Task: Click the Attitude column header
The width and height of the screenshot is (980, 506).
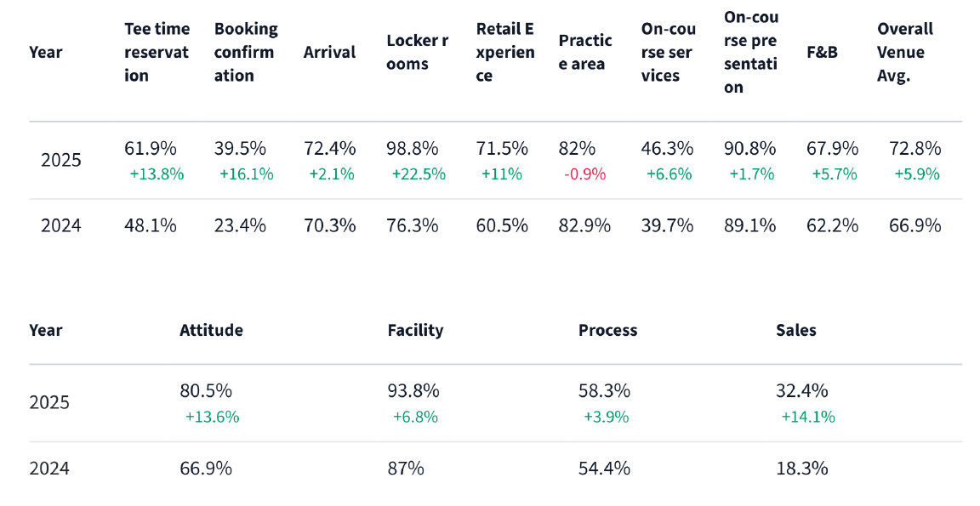Action: 211,330
